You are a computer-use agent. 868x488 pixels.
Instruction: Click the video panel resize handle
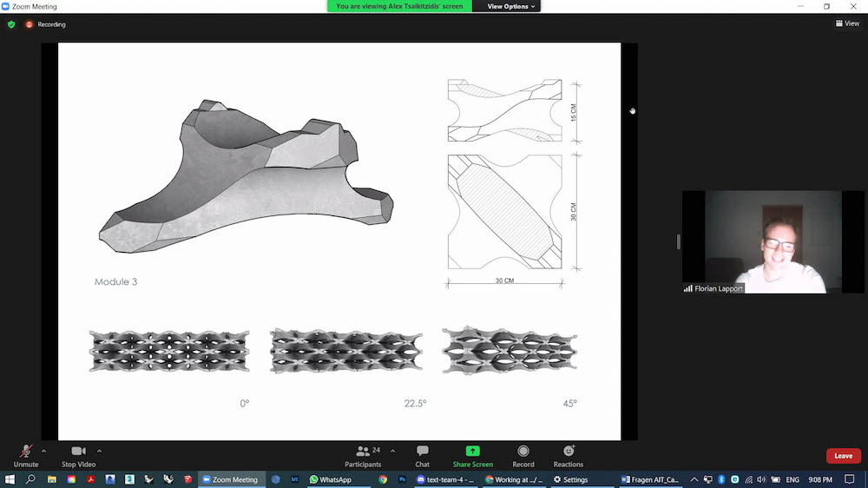[678, 241]
